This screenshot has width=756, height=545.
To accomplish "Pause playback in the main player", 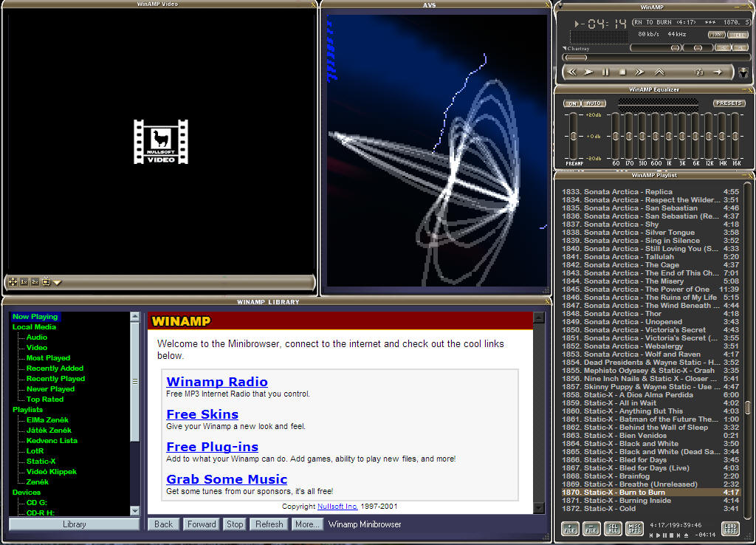I will [605, 72].
